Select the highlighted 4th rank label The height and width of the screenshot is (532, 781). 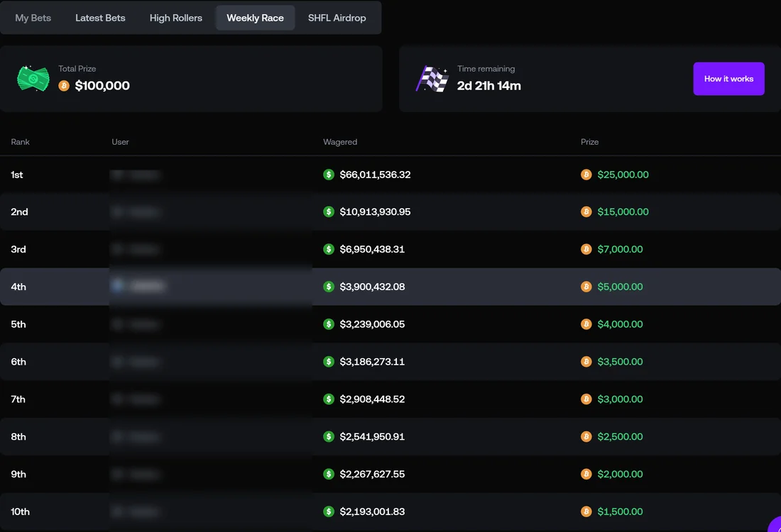[18, 287]
